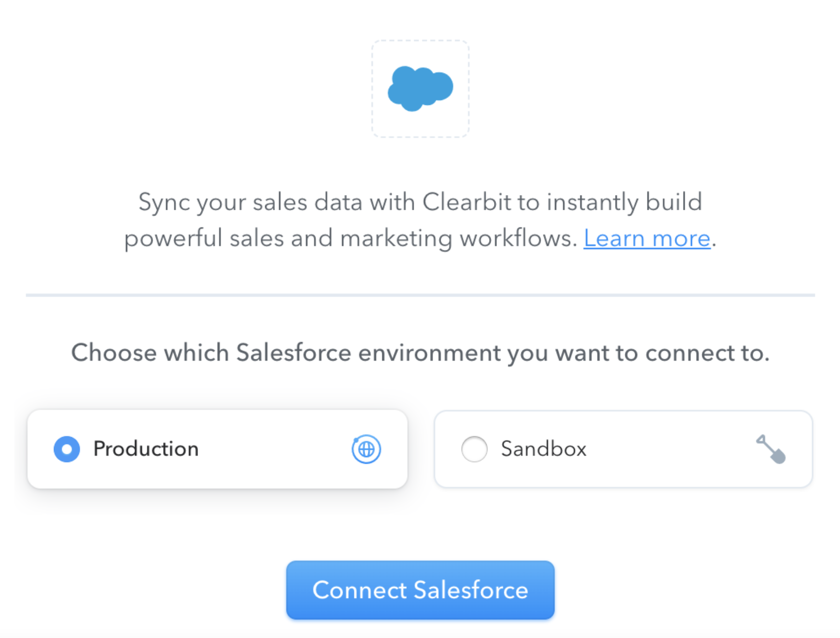Click the 'Choose which Salesforce environment' heading

point(420,353)
